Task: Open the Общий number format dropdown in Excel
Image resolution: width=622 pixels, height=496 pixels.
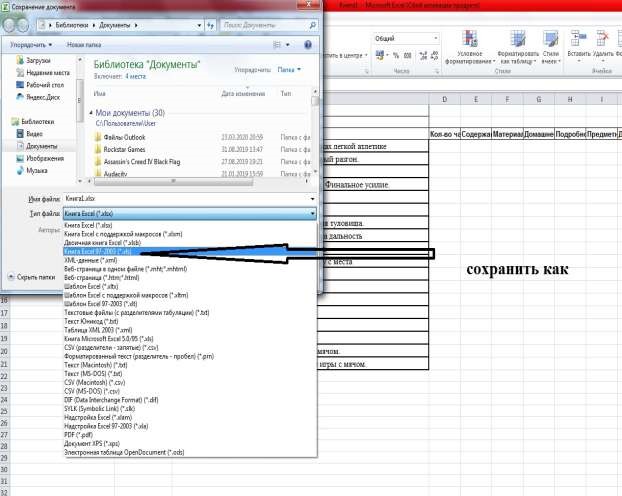Action: [x=436, y=38]
